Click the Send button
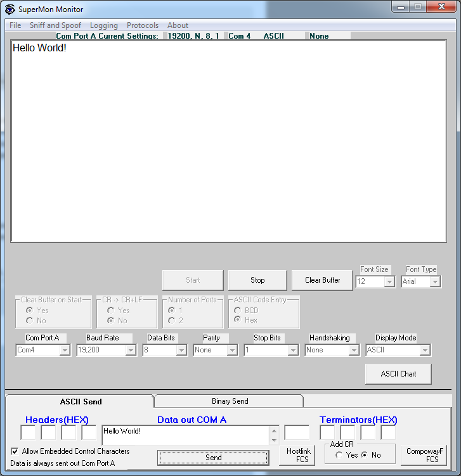Viewport: 461px width, 476px height. [214, 458]
